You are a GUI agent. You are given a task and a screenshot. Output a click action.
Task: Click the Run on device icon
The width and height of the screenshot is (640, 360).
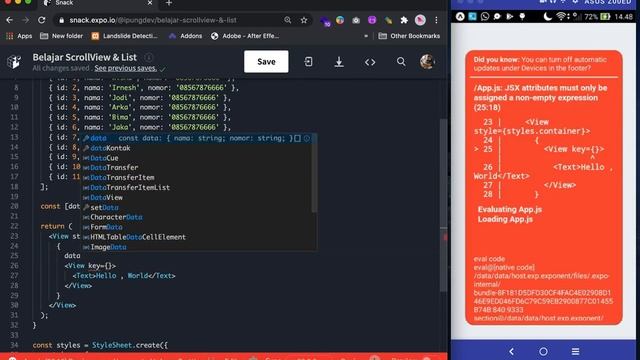pyautogui.click(x=308, y=62)
